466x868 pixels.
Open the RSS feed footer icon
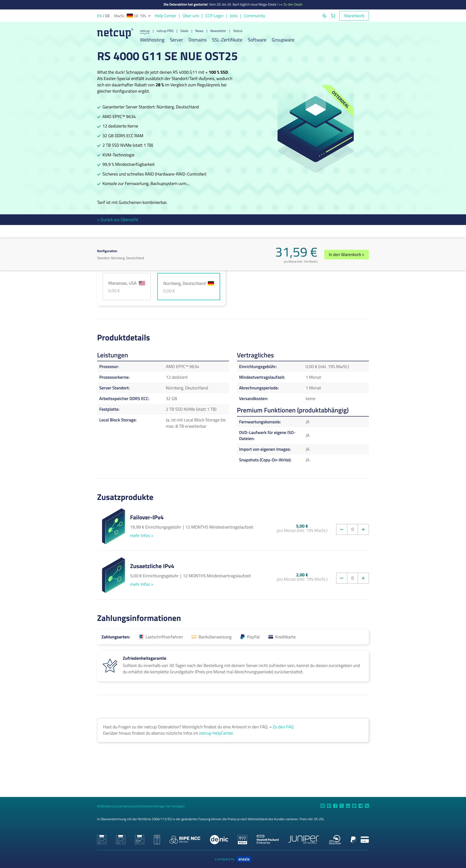click(x=367, y=806)
